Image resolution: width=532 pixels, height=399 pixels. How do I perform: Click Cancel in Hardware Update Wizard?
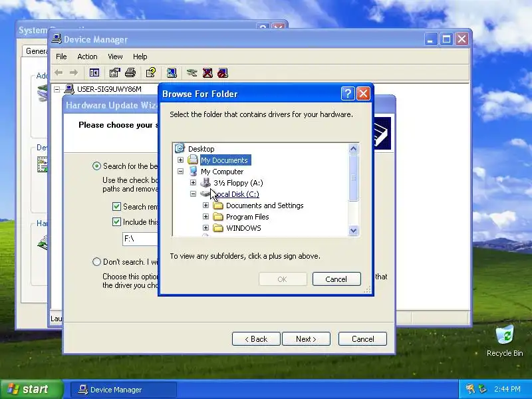click(x=362, y=338)
